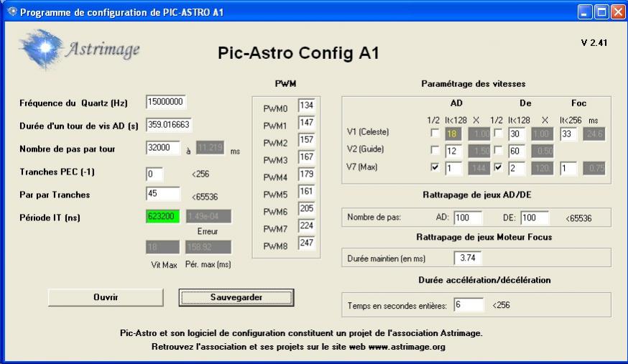Maximize the configuration window
This screenshot has width=628, height=364.
[x=601, y=12]
